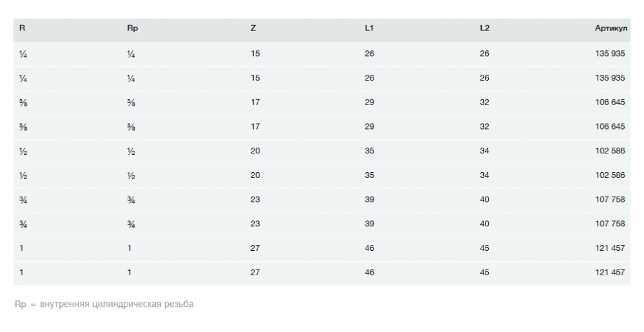Click the R column header
The height and width of the screenshot is (332, 644).
(23, 29)
